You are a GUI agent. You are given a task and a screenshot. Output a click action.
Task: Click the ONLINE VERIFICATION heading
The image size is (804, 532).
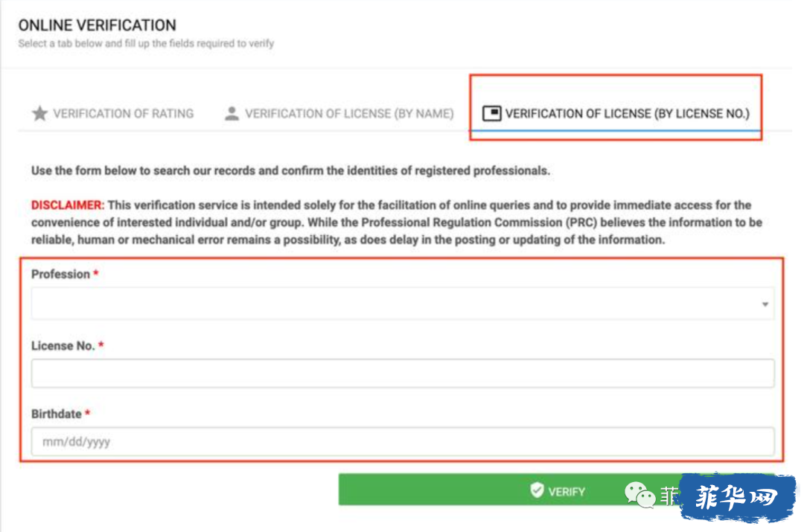(97, 25)
